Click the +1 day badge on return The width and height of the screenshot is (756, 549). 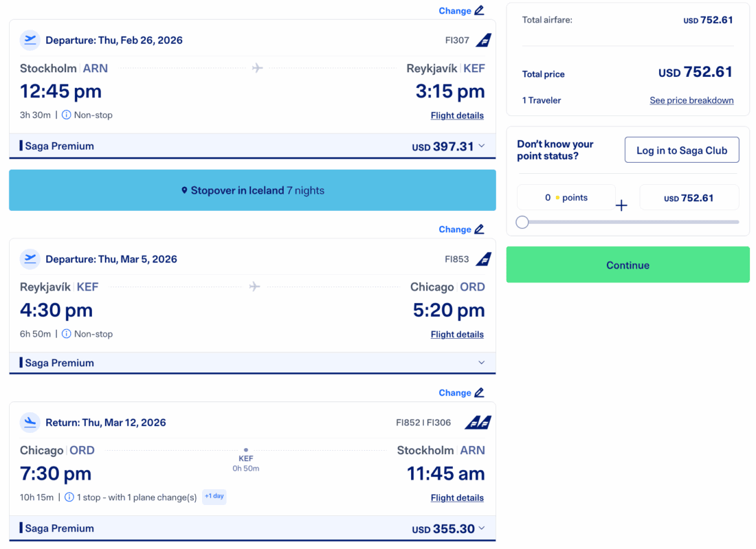[x=214, y=496]
